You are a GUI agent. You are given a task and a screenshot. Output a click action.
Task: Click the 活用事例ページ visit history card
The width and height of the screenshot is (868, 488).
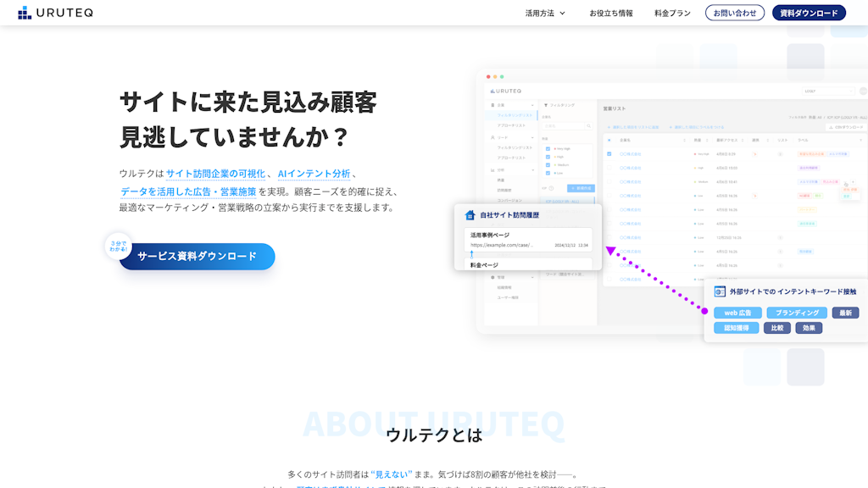point(528,240)
